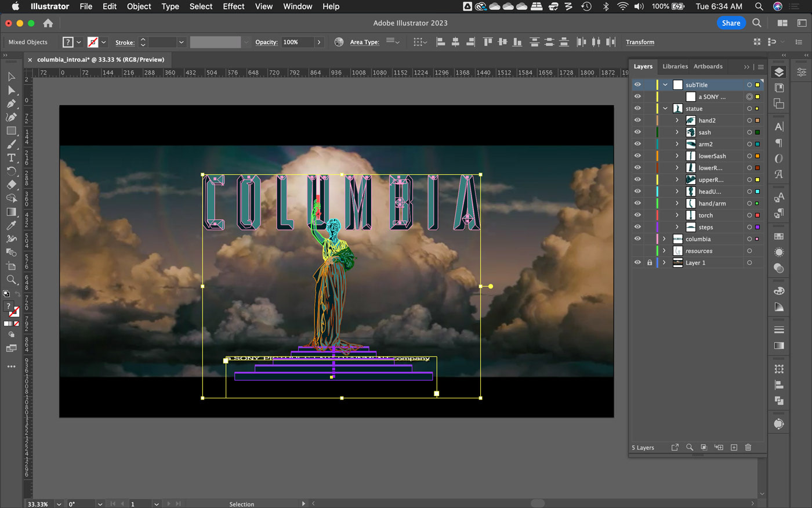
Task: Collapse the statue layer
Action: [x=665, y=109]
